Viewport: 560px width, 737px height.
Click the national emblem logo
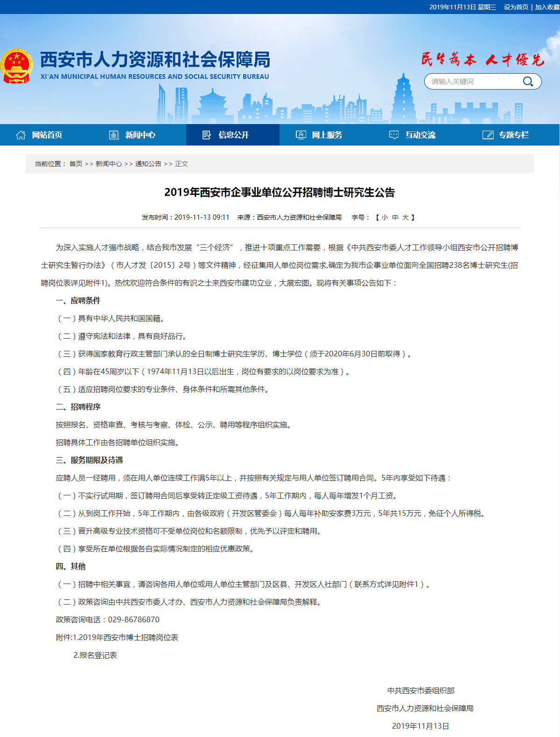point(16,66)
